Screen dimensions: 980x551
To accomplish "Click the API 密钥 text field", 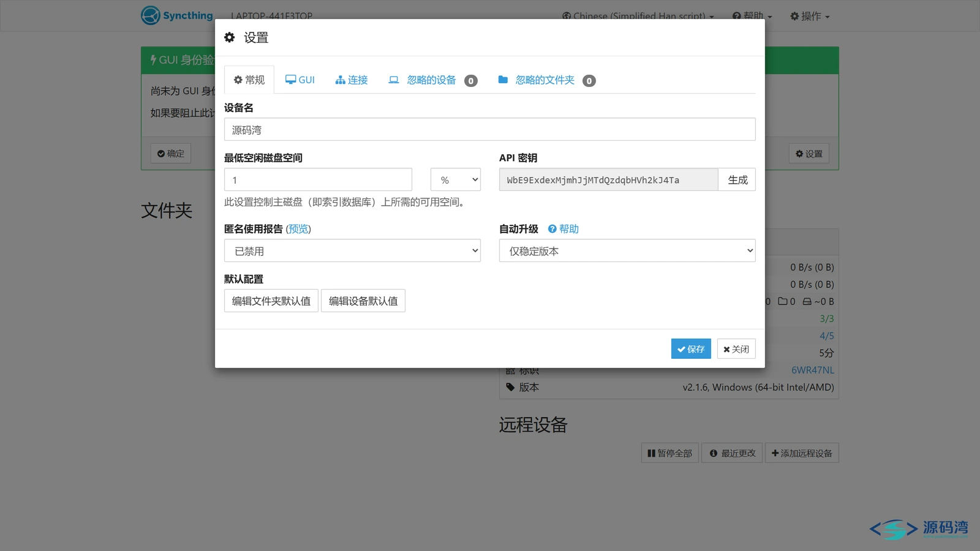I will pyautogui.click(x=609, y=180).
